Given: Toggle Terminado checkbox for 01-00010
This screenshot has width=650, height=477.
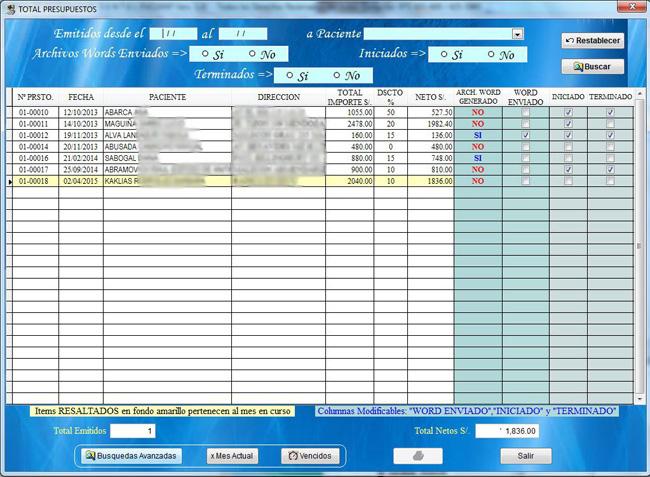Looking at the screenshot, I should [x=610, y=112].
